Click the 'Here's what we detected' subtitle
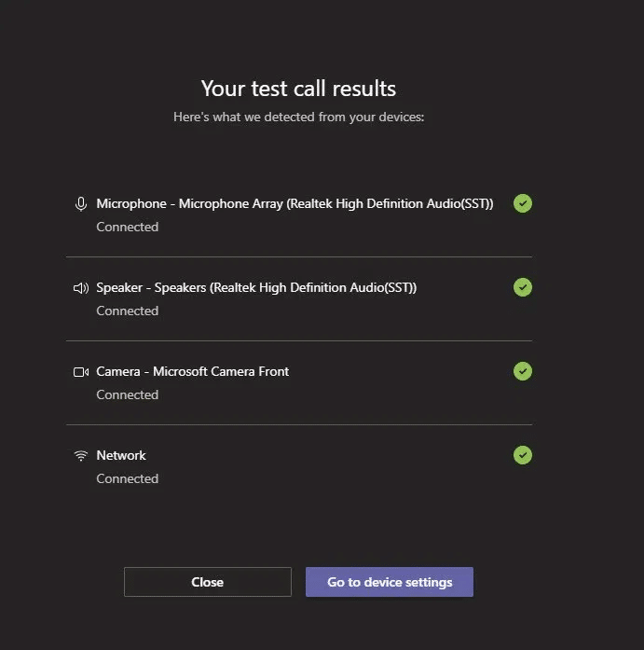The width and height of the screenshot is (644, 650). click(298, 118)
